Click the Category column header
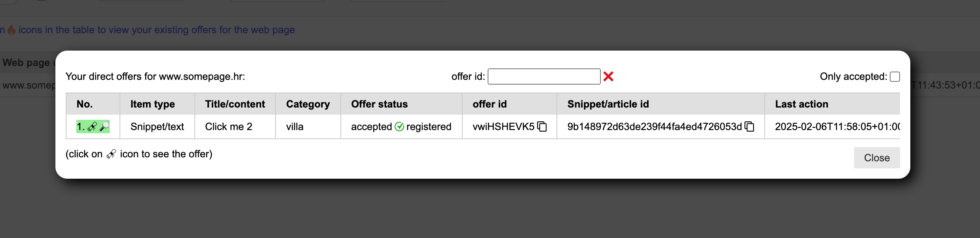 [x=308, y=104]
